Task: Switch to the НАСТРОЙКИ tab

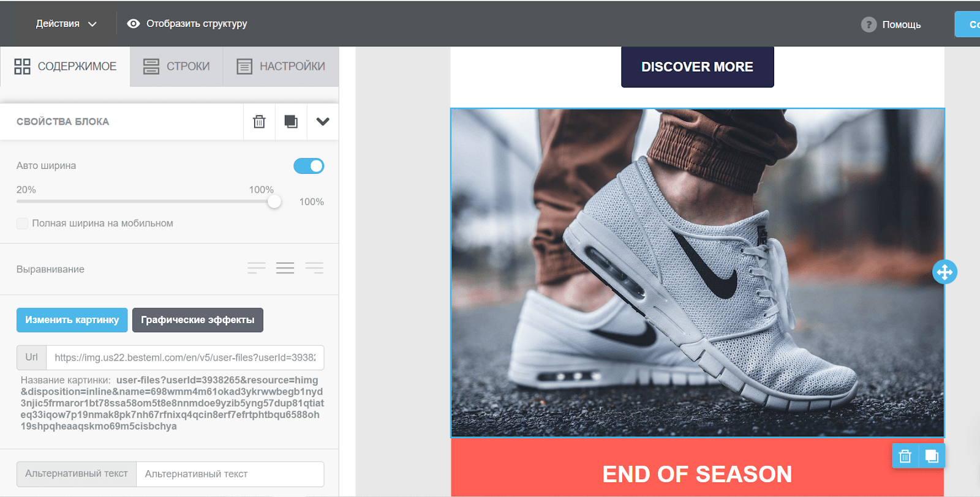Action: [x=281, y=66]
